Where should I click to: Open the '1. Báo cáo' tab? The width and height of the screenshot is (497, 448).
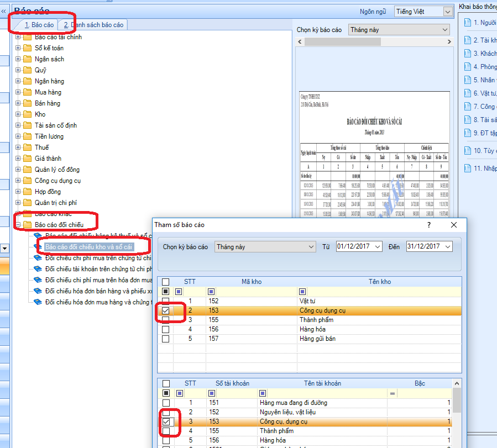click(x=39, y=25)
